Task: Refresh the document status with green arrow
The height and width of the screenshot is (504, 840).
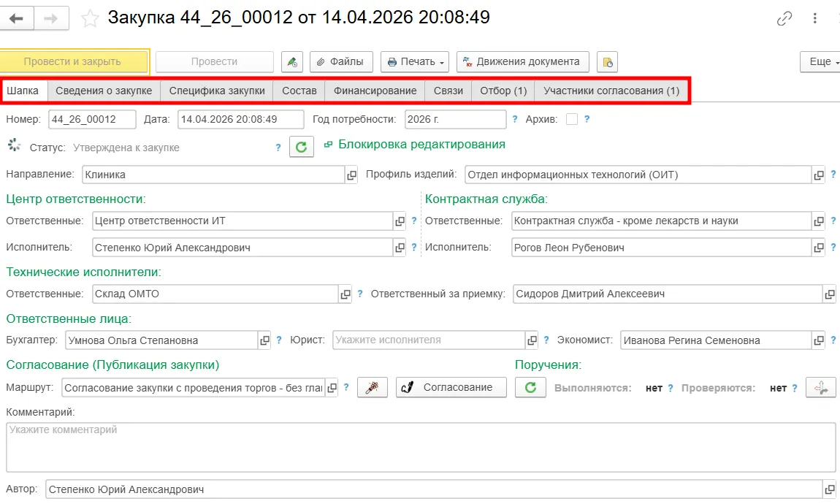Action: (x=301, y=147)
